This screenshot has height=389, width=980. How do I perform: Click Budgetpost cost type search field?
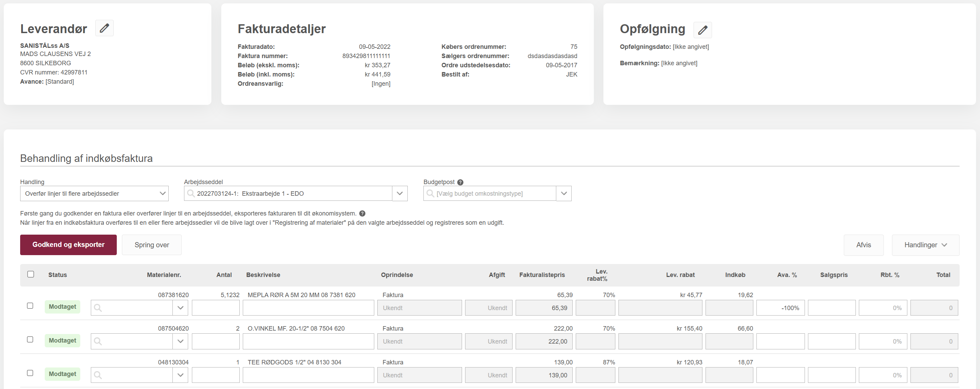click(x=490, y=193)
